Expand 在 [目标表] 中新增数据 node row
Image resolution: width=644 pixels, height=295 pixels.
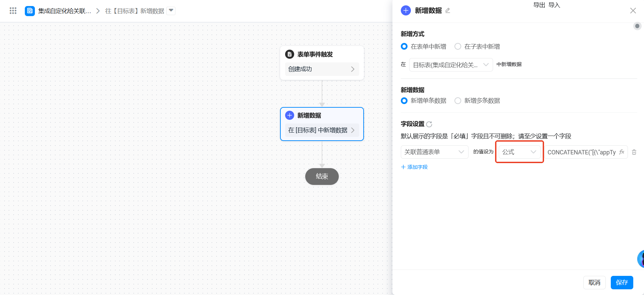coord(322,130)
